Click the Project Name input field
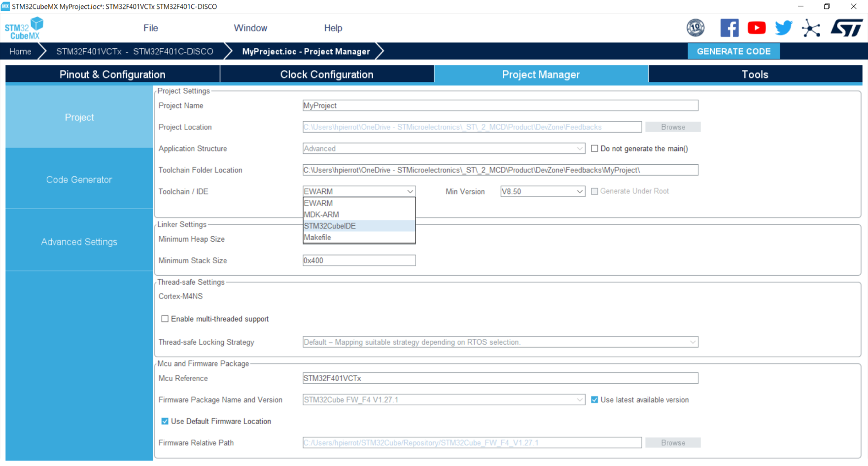This screenshot has width=868, height=466. [x=500, y=106]
